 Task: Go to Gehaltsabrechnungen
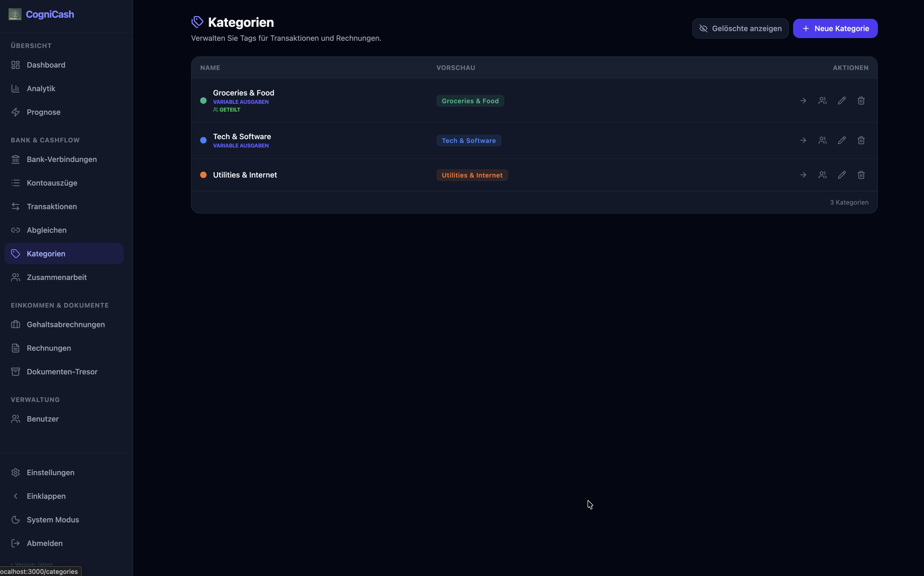coord(64,324)
